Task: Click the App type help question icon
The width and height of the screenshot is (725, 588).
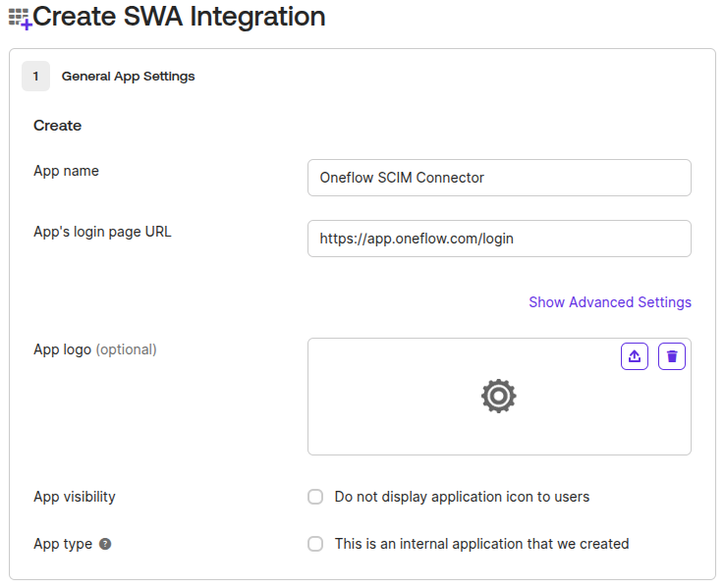Action: pyautogui.click(x=105, y=544)
